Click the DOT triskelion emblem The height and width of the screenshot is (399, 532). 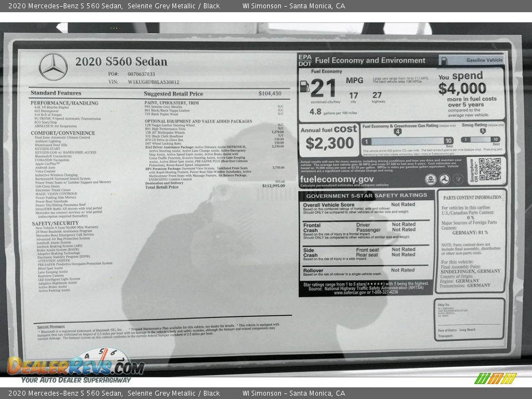(x=444, y=178)
